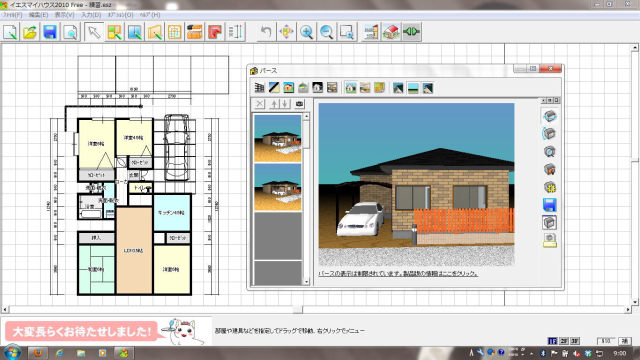Zoom out with the minus magnifier
This screenshot has width=640, height=360.
tap(327, 32)
